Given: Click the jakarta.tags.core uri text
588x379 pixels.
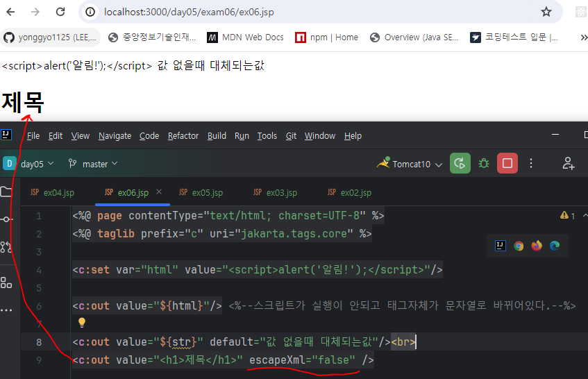Looking at the screenshot, I should coord(294,234).
